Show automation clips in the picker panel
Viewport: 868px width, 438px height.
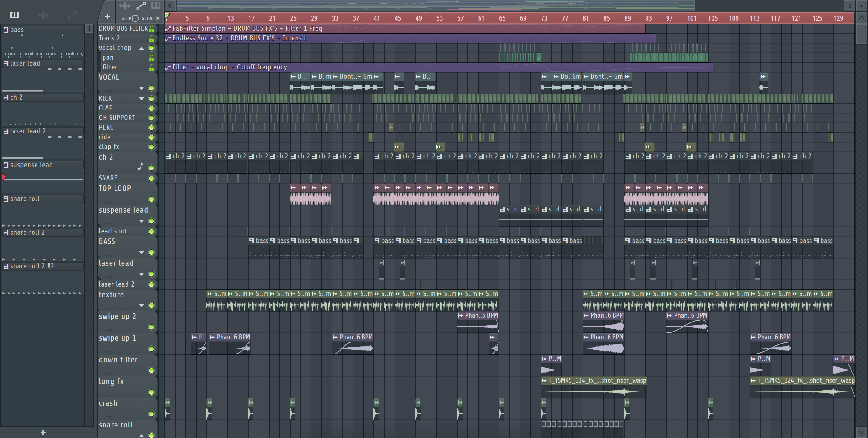[72, 15]
